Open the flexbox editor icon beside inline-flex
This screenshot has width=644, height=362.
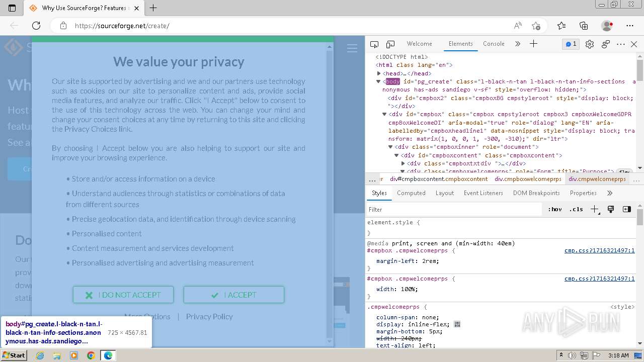pyautogui.click(x=457, y=324)
